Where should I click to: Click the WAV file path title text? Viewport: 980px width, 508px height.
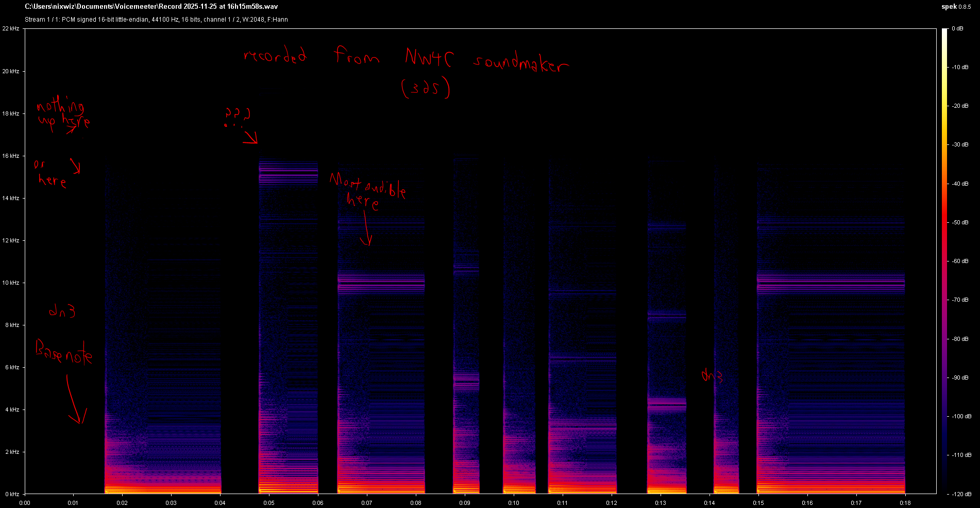(x=151, y=7)
